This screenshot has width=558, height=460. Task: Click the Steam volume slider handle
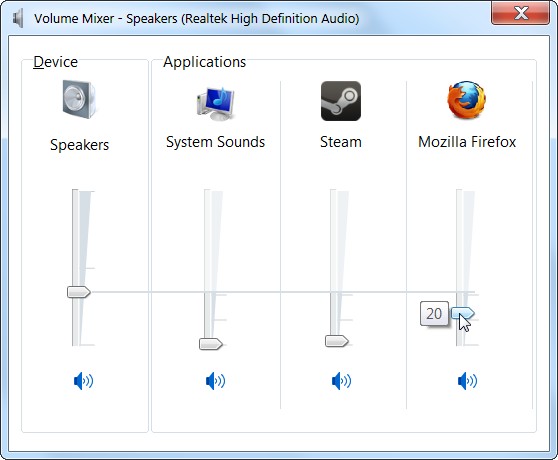[x=337, y=341]
